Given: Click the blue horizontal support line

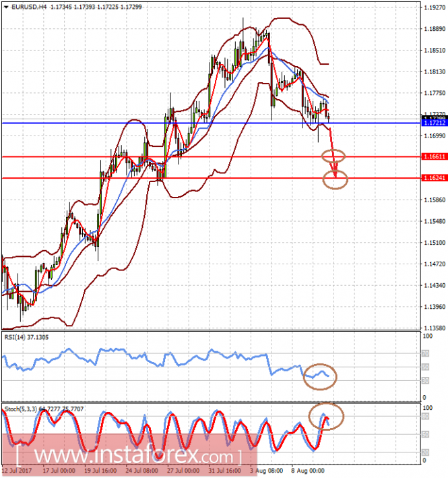Looking at the screenshot, I should click(x=202, y=123).
